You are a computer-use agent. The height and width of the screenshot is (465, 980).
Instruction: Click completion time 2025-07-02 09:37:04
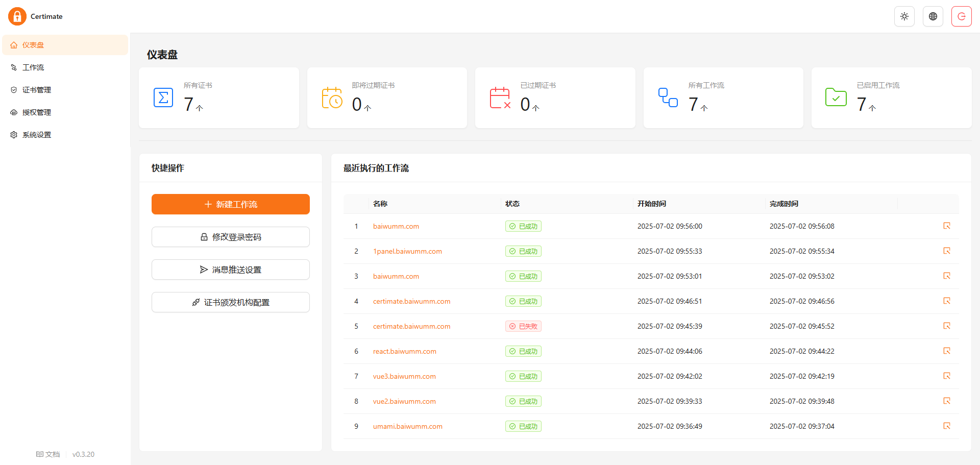click(802, 426)
